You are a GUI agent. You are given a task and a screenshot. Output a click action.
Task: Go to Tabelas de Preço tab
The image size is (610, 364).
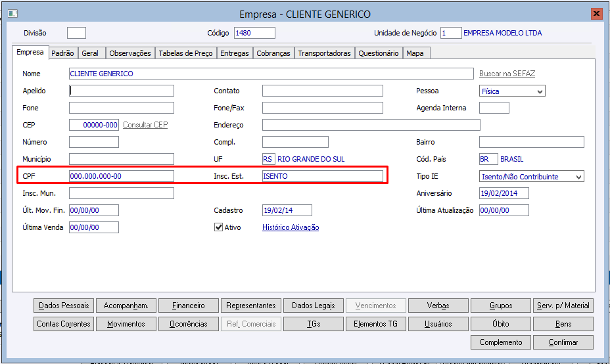[x=185, y=53]
